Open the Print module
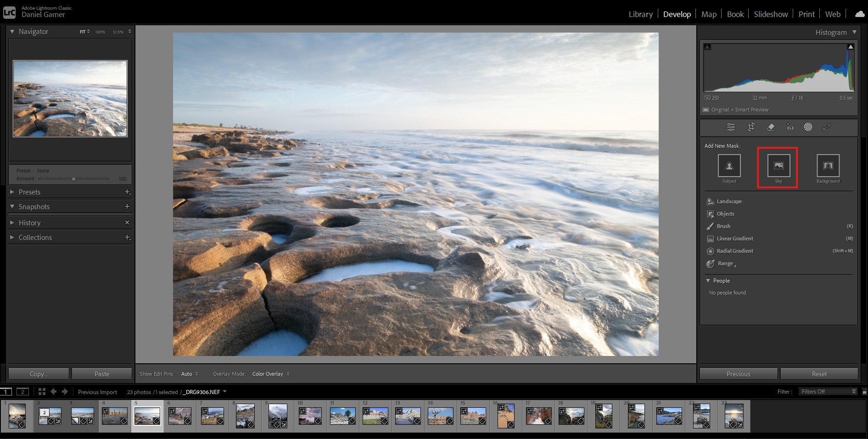 tap(806, 14)
